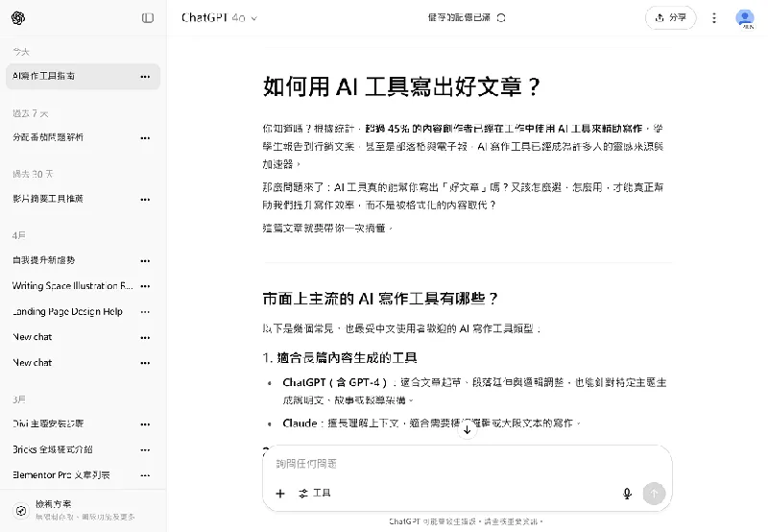The height and width of the screenshot is (532, 768).
Task: Open New chat just above the 3月 header
Action: point(84,363)
